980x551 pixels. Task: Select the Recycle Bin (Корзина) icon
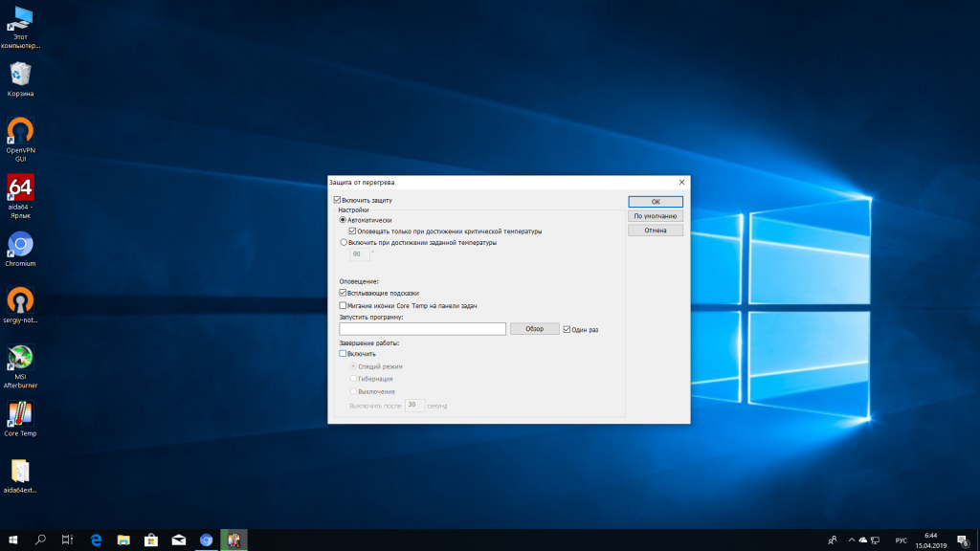coord(20,75)
